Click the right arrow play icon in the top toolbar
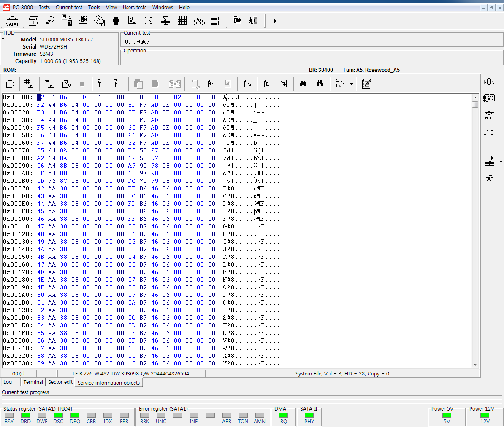The height and width of the screenshot is (427, 504). tap(275, 21)
